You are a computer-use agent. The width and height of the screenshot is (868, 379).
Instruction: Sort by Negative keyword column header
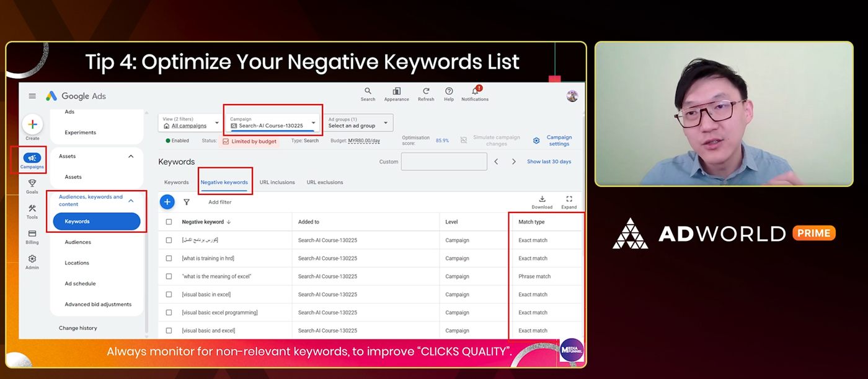click(206, 222)
